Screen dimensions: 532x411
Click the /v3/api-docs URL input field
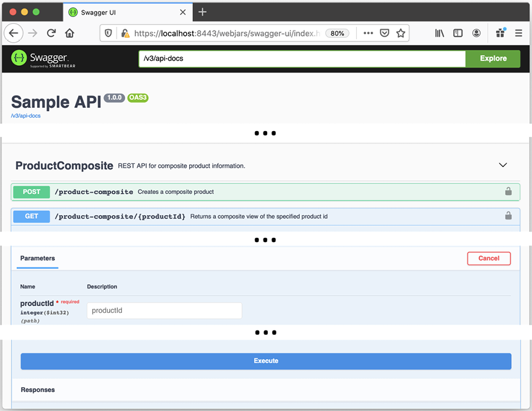pos(302,59)
